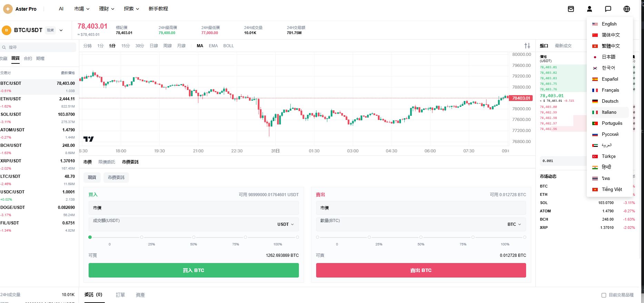The image size is (644, 303).
Task: Click the pair search input field
Action: pos(38,47)
